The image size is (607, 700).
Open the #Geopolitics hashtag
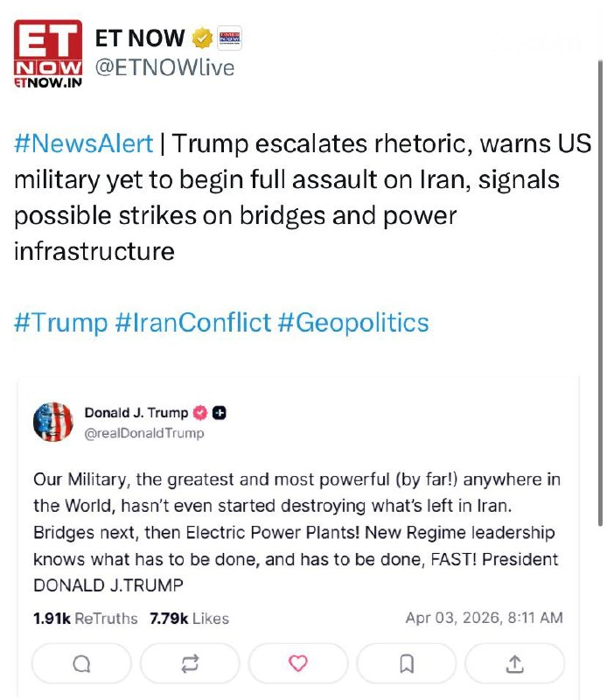[353, 323]
